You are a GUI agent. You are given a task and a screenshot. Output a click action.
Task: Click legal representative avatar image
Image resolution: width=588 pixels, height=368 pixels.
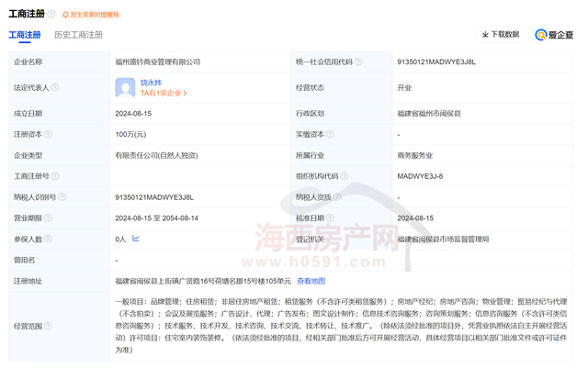pos(125,87)
